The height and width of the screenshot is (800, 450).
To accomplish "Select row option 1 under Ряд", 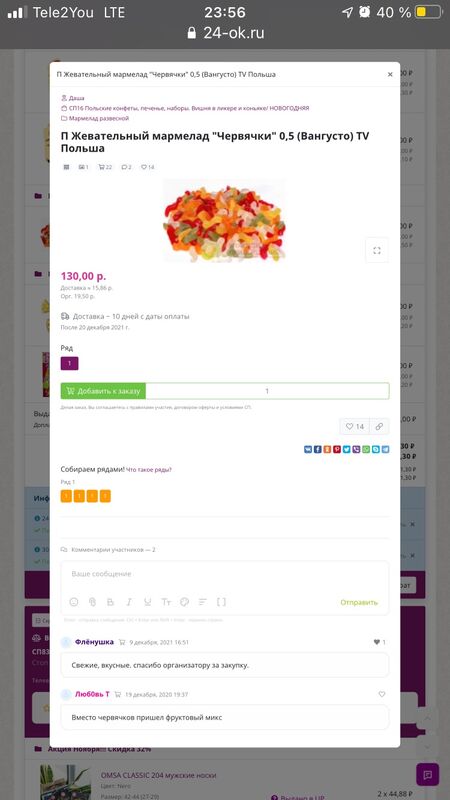I will [x=69, y=363].
